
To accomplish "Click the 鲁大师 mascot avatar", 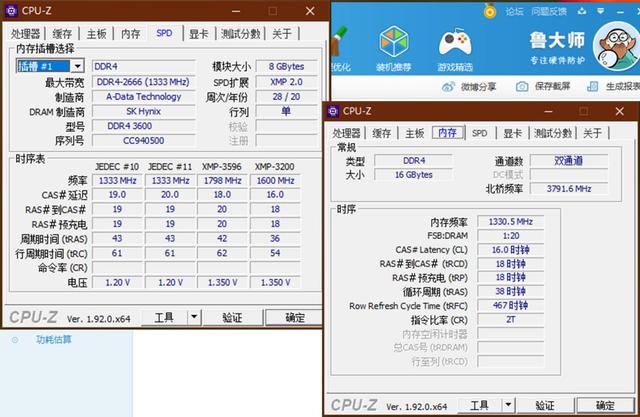I will [616, 46].
